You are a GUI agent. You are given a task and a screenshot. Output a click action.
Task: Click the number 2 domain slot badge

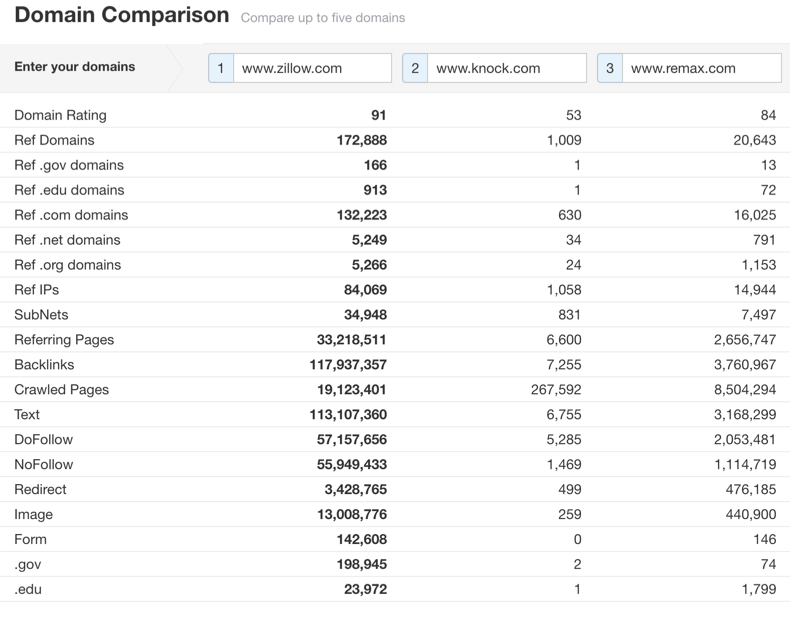(415, 68)
